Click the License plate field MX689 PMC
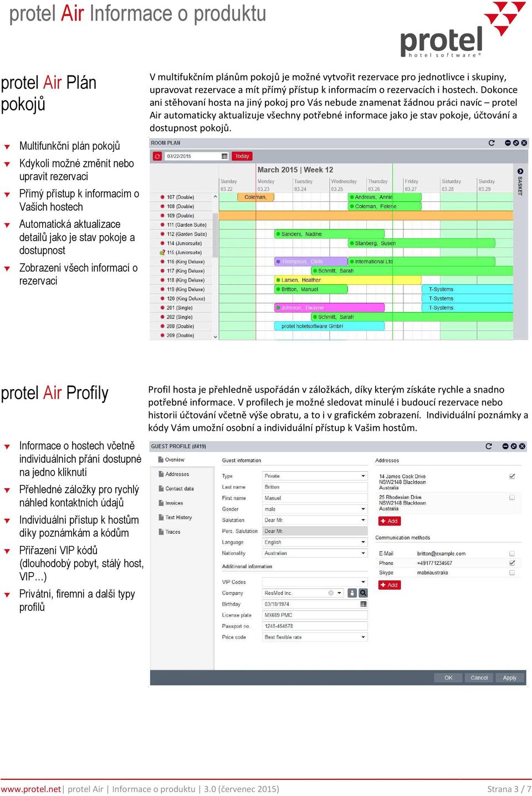The image size is (532, 796). (315, 615)
